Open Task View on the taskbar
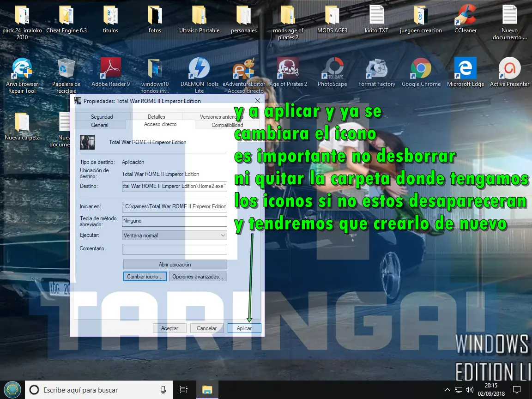 pos(183,390)
